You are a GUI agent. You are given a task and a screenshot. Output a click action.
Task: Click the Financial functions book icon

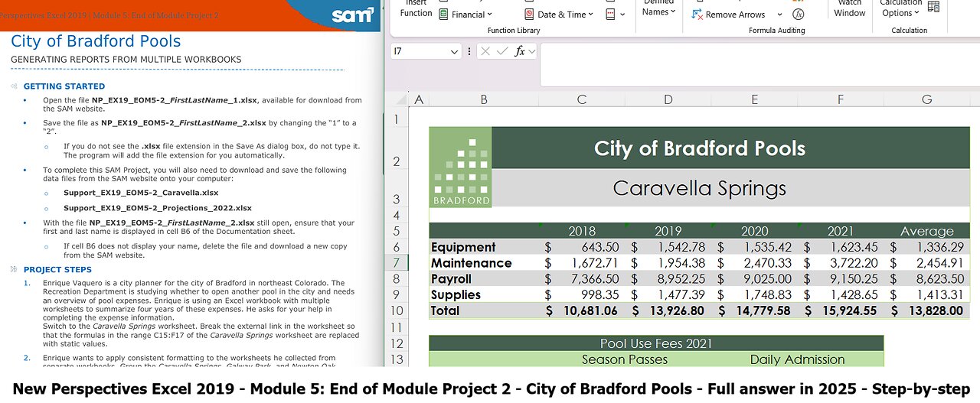pyautogui.click(x=443, y=15)
